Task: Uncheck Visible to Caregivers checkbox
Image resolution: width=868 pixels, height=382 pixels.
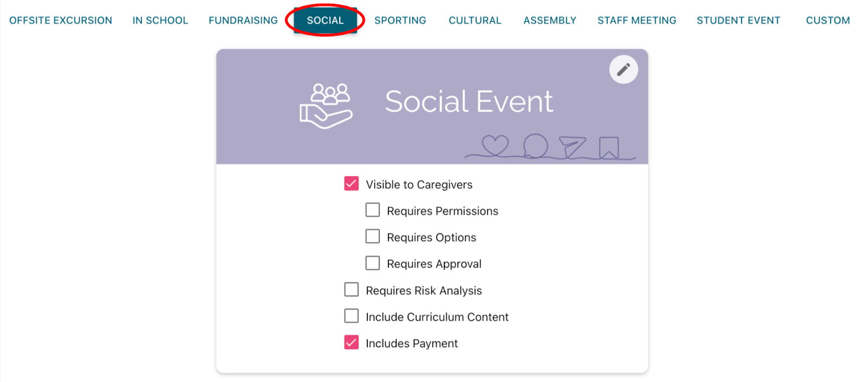Action: 352,183
